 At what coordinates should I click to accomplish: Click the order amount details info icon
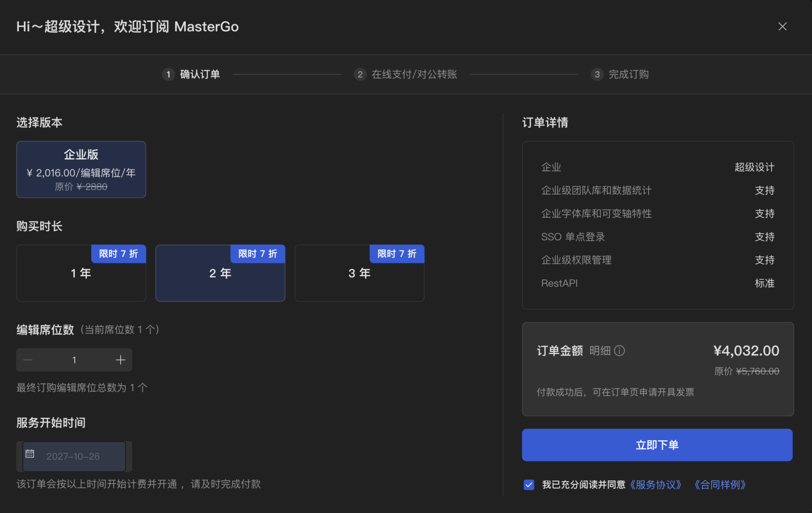point(619,351)
